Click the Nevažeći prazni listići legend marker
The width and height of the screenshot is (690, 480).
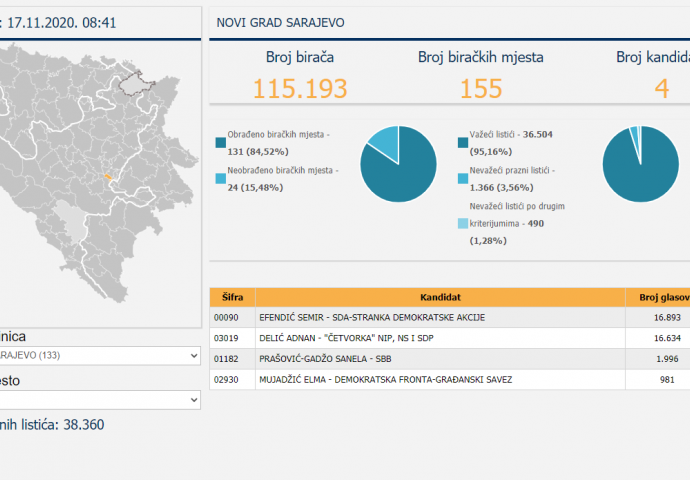pyautogui.click(x=462, y=177)
